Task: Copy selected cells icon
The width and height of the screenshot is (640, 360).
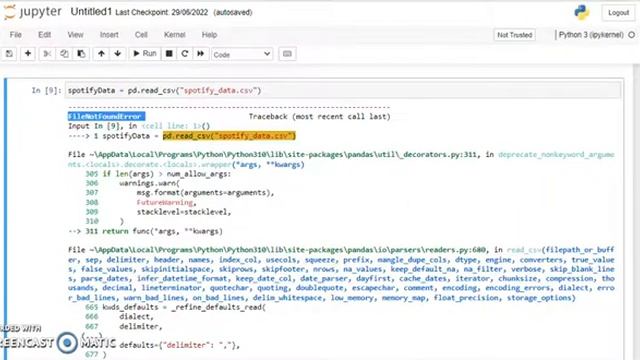Action: coord(64,54)
